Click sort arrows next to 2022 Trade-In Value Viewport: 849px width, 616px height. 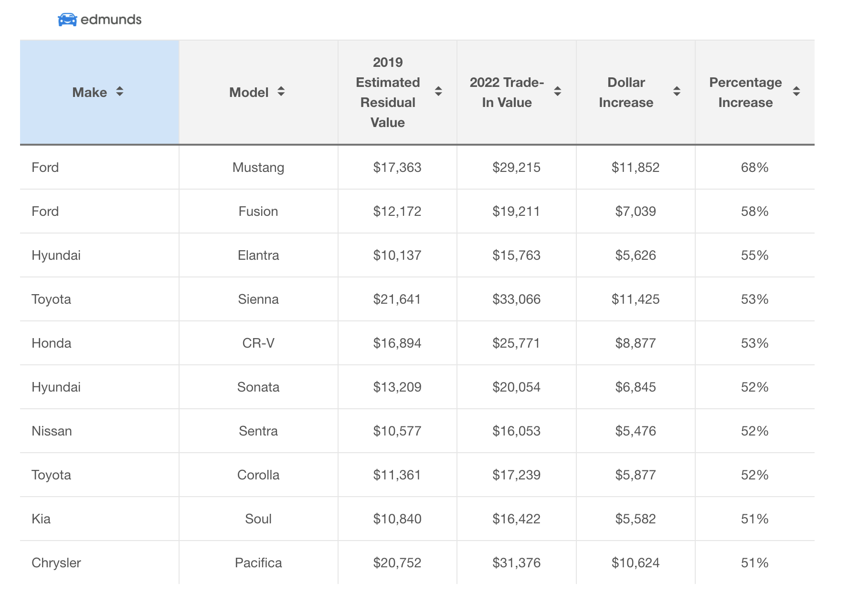tap(557, 92)
